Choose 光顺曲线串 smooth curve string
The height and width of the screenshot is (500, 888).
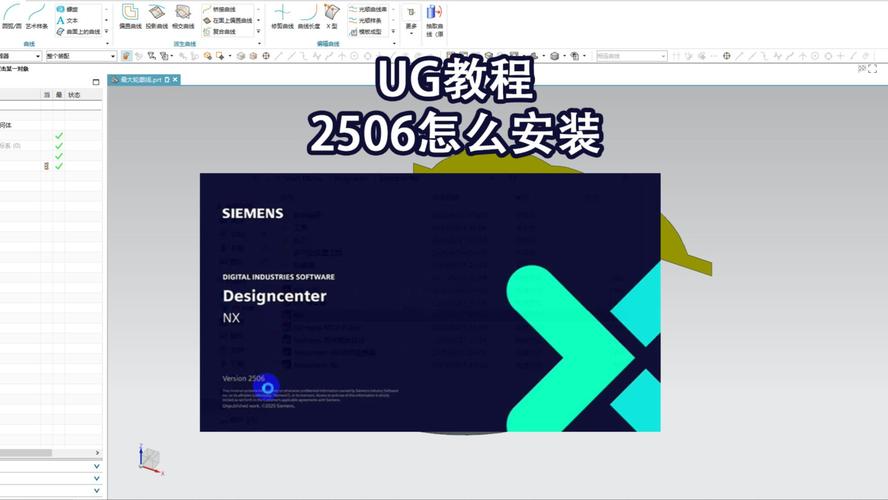point(369,9)
